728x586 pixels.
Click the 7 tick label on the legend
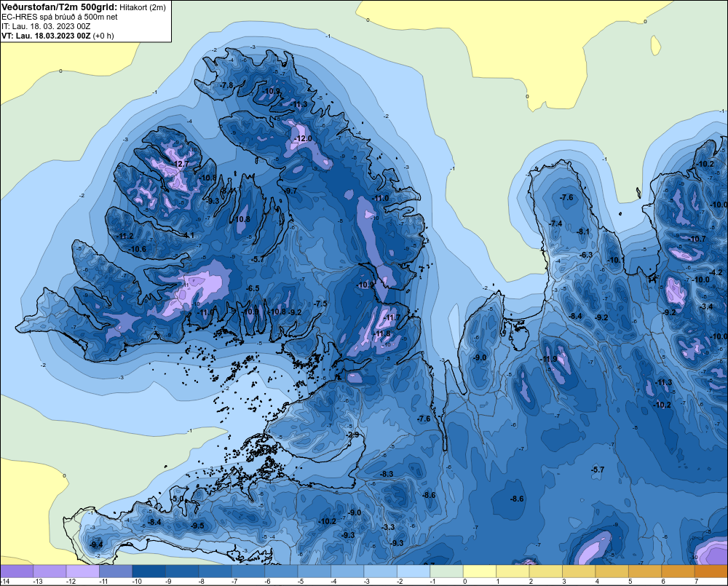697,582
